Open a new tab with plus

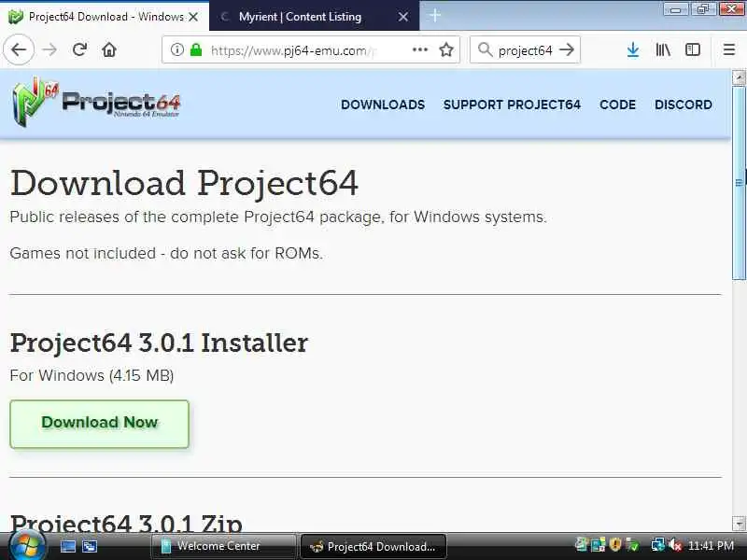tap(434, 16)
